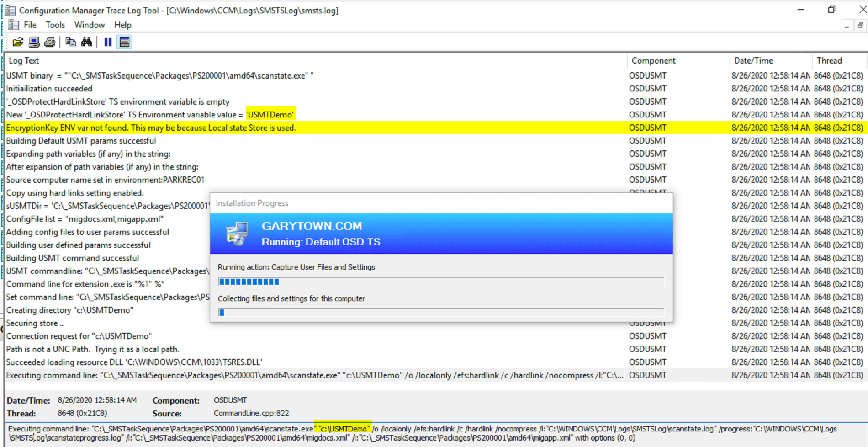Select the highlighted EncryptionKey ENV var log row

(151, 128)
